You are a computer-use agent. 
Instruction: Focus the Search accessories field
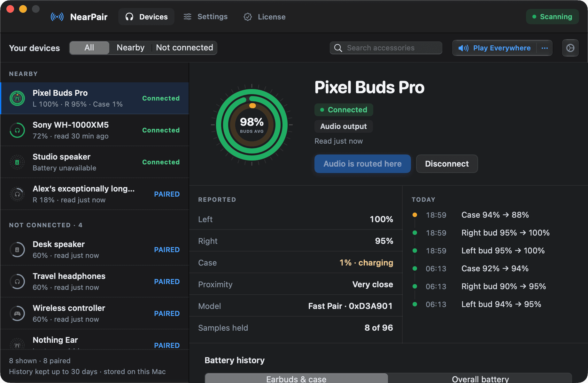pyautogui.click(x=386, y=48)
